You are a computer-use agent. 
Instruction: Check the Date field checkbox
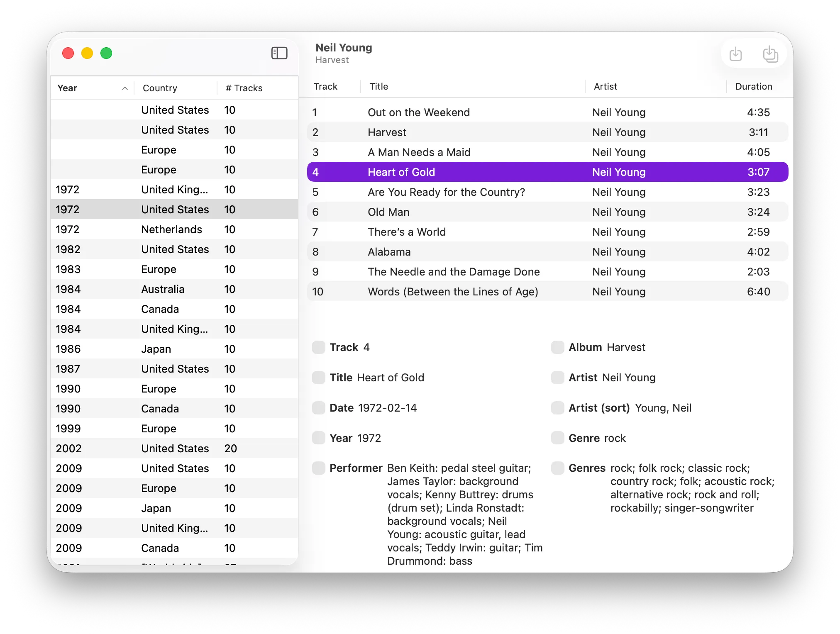[318, 407]
